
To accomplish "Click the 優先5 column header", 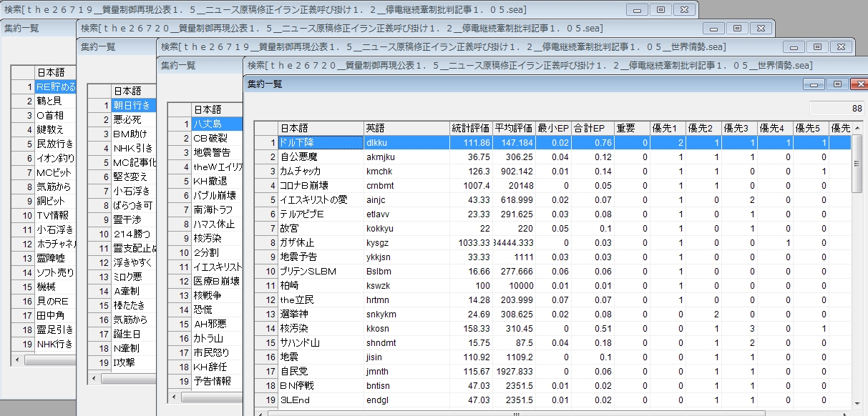I will coord(811,128).
